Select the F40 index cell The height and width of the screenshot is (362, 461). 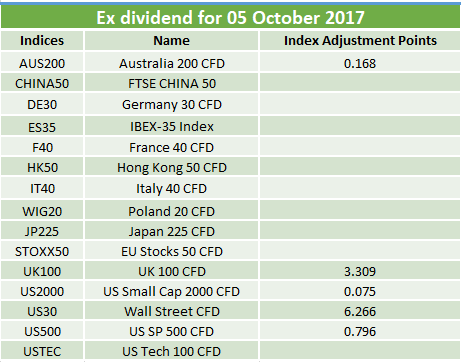42,147
